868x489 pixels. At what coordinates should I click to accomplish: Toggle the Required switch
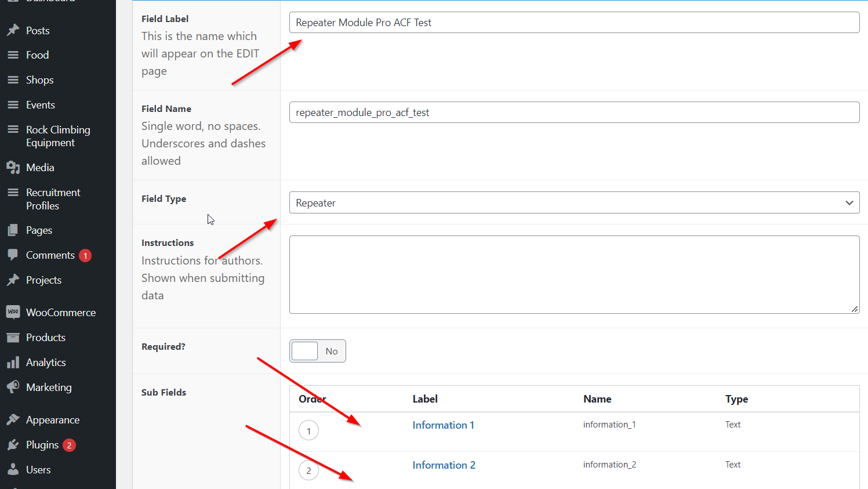point(317,351)
